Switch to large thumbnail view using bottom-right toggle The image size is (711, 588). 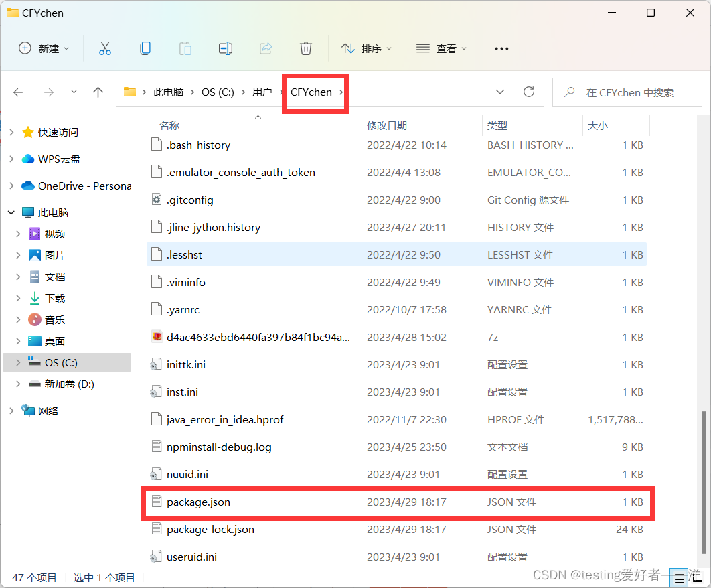tap(696, 577)
